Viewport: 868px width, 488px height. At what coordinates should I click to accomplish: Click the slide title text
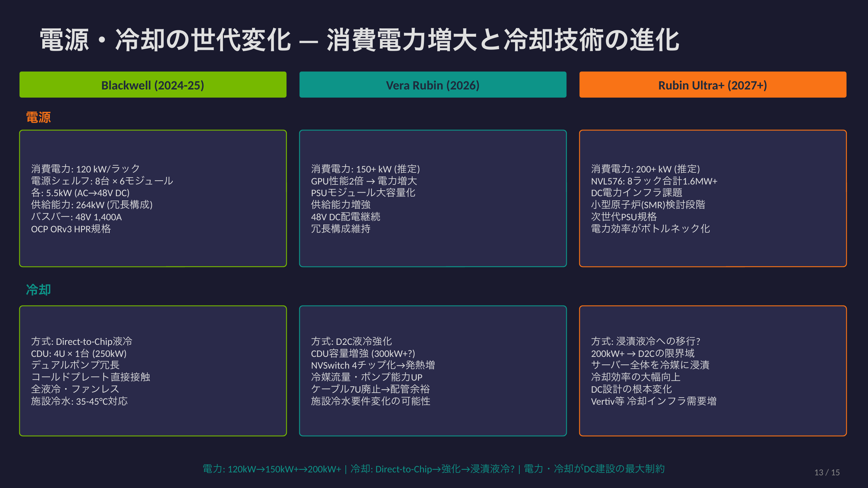tap(359, 40)
